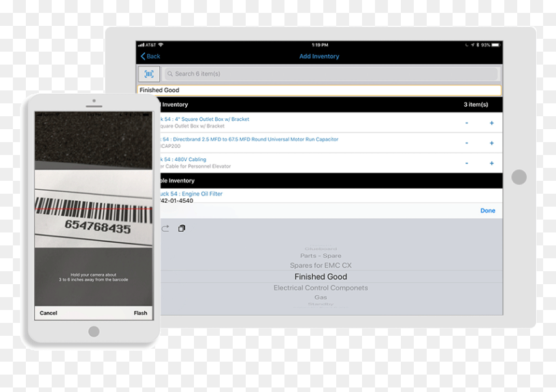The height and width of the screenshot is (392, 556).
Task: Increase quantity for Directbrand Motor Run Capacitor
Action: tap(491, 143)
